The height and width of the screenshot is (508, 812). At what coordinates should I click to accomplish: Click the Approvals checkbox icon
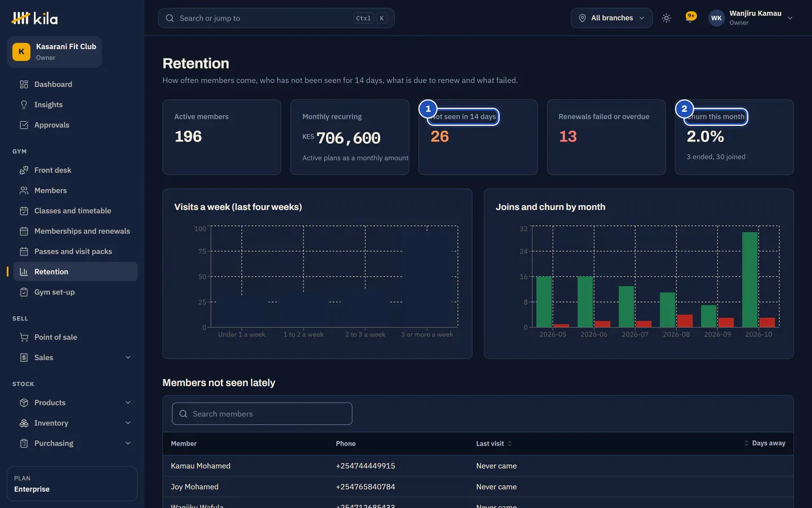(24, 125)
